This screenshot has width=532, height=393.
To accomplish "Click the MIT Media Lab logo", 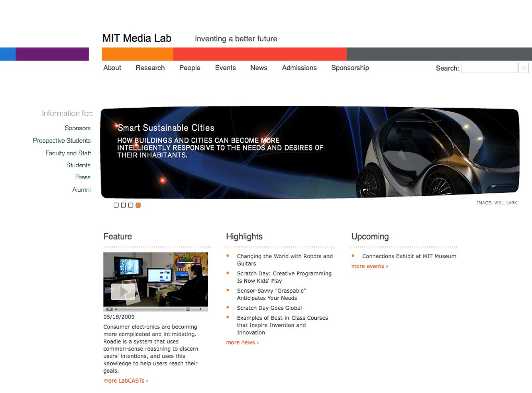I will (x=137, y=38).
